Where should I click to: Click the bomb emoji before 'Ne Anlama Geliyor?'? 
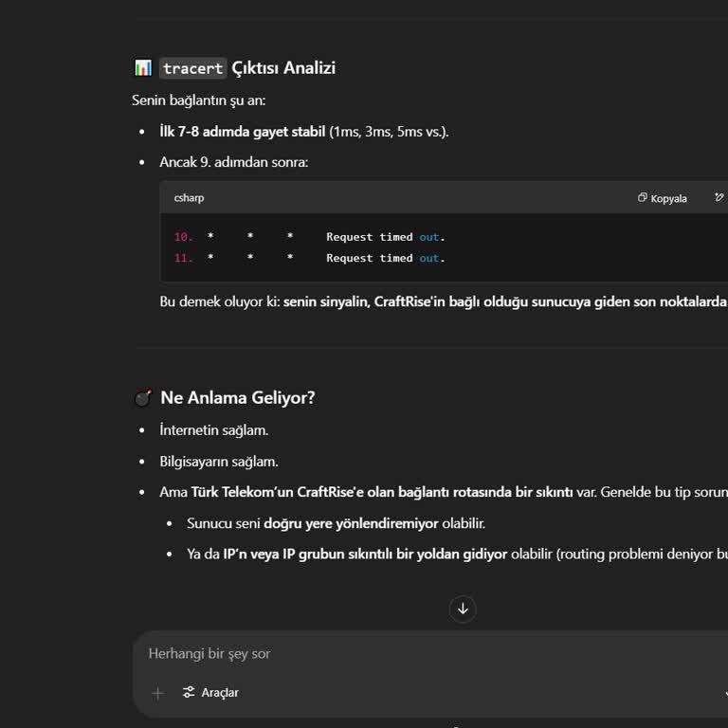(143, 398)
